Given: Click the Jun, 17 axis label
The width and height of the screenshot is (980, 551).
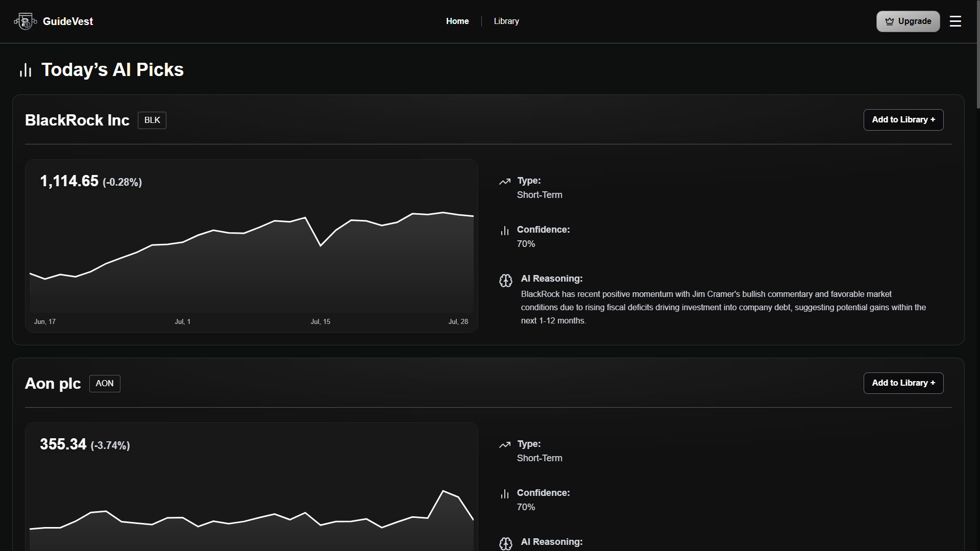Looking at the screenshot, I should (x=45, y=322).
